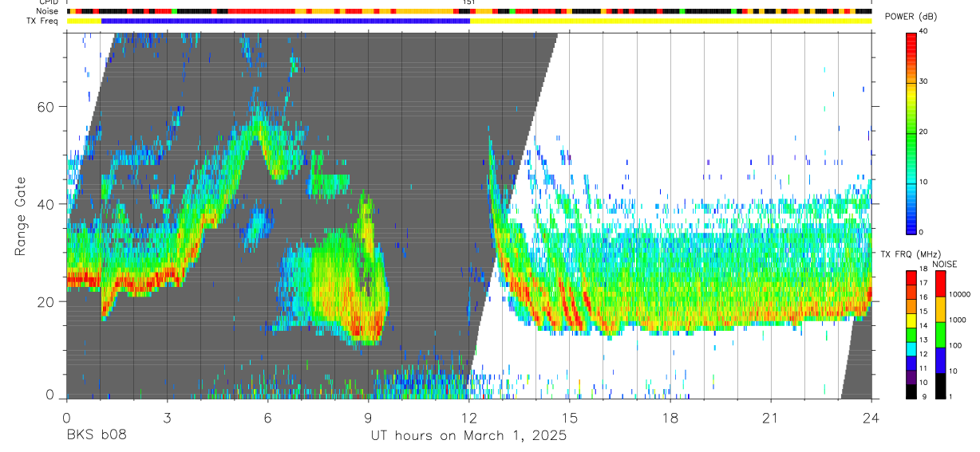Viewport: 980px width, 452px height.
Task: Select the blue segment of the TX Freq strip
Action: [x=286, y=21]
